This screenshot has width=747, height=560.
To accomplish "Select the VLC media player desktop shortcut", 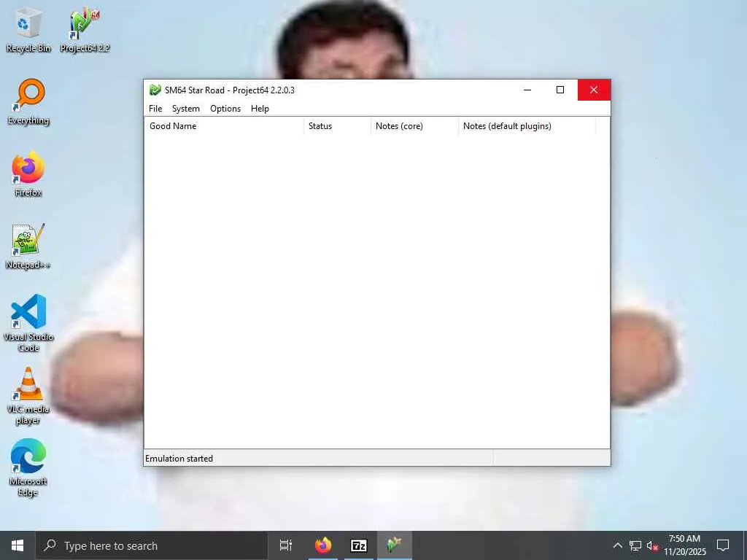I will click(28, 396).
